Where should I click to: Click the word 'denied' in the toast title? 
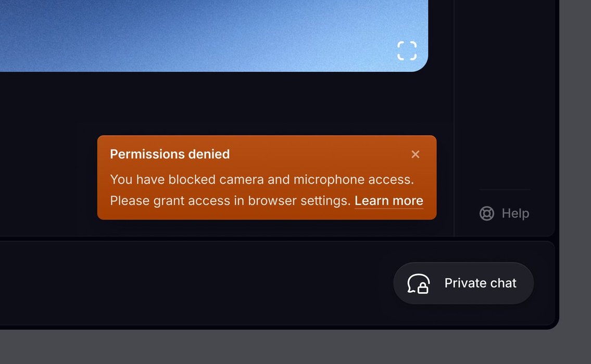pos(209,154)
